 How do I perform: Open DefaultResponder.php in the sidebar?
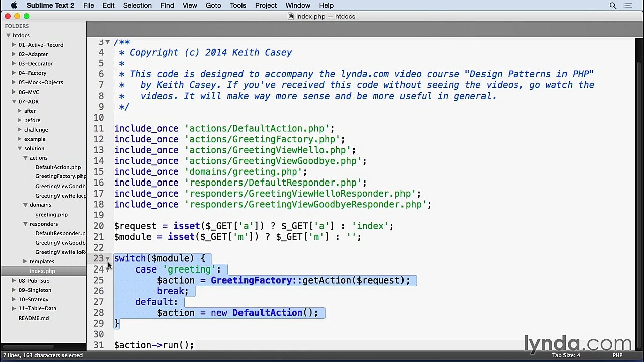coord(60,233)
